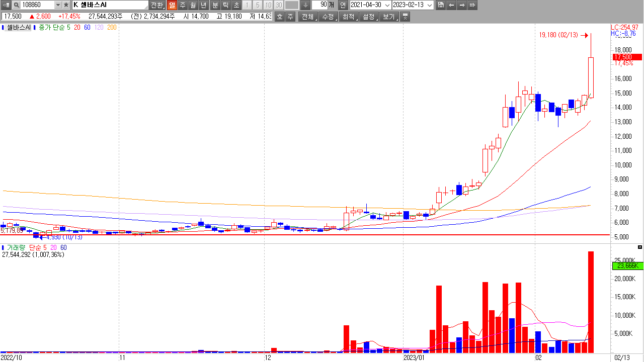644x362 pixels.
Task: Click the high price 고 19,180 in info bar
Action: click(x=229, y=16)
